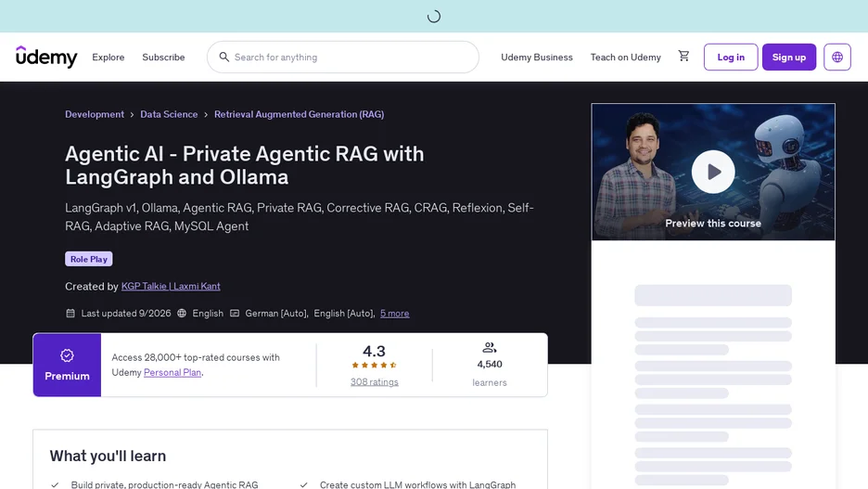Screen dimensions: 868x489
Task: Click the star rating icons
Action: [x=375, y=365]
